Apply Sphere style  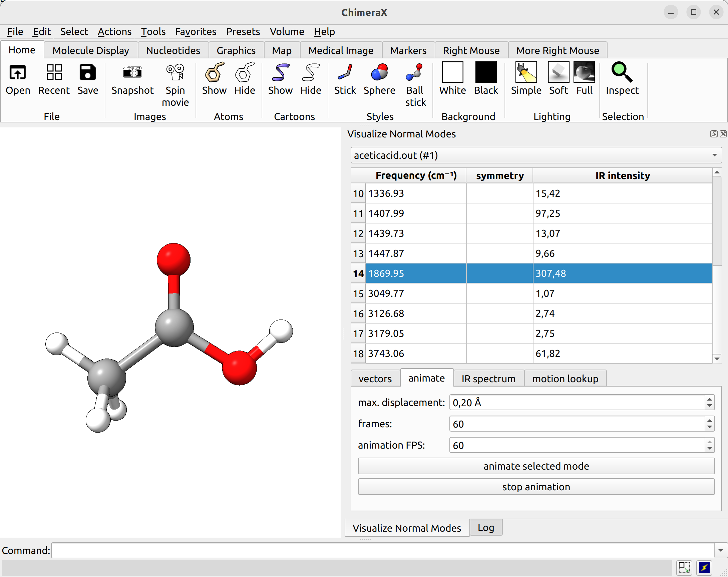(x=379, y=72)
